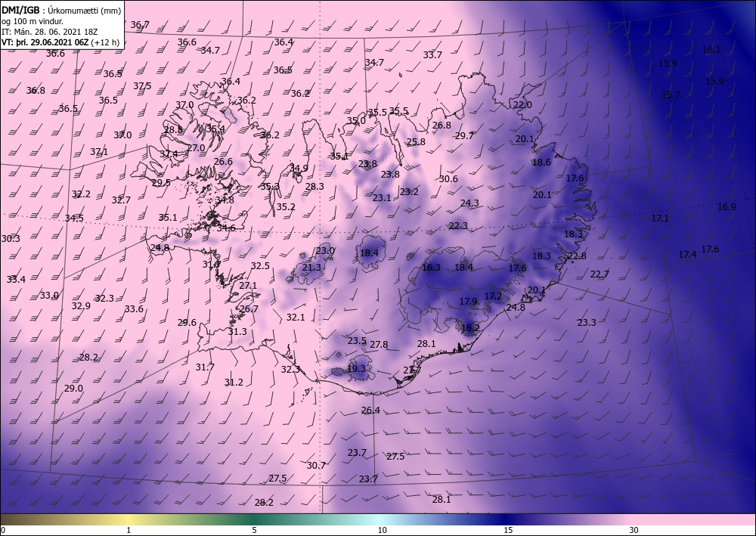Viewport: 756px width, 536px height.
Task: Click the map value 16.1
Action: point(711,50)
